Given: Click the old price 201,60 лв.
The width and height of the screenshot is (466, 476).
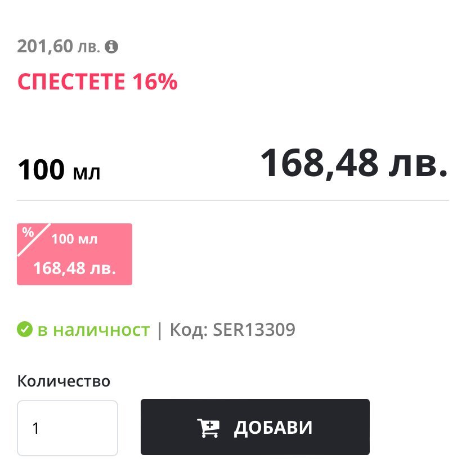Looking at the screenshot, I should pyautogui.click(x=59, y=46).
